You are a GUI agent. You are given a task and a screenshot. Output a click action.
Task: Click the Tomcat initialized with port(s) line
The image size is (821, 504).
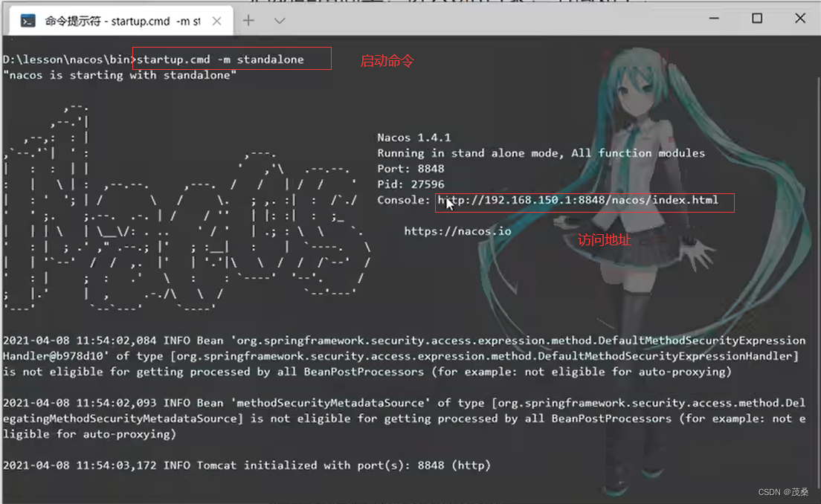[x=247, y=465]
